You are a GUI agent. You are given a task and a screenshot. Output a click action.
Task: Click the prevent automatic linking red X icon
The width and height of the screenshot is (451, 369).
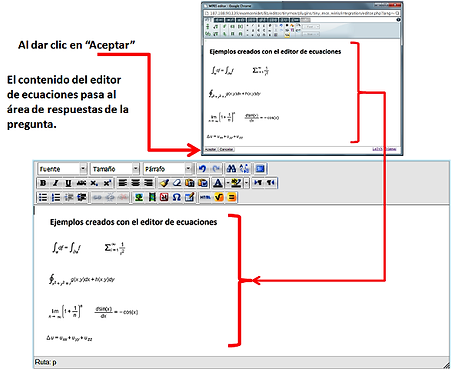coord(123,197)
